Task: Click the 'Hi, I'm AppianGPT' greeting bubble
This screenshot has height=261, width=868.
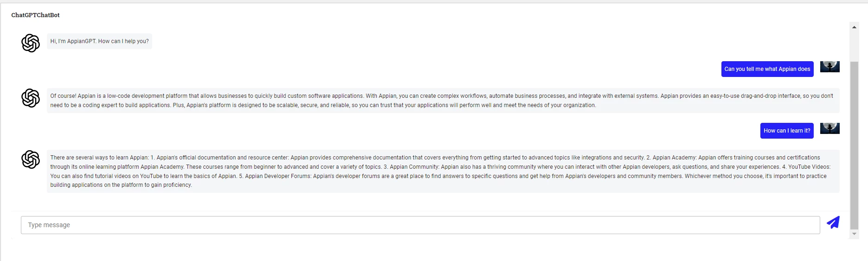Action: pyautogui.click(x=99, y=41)
